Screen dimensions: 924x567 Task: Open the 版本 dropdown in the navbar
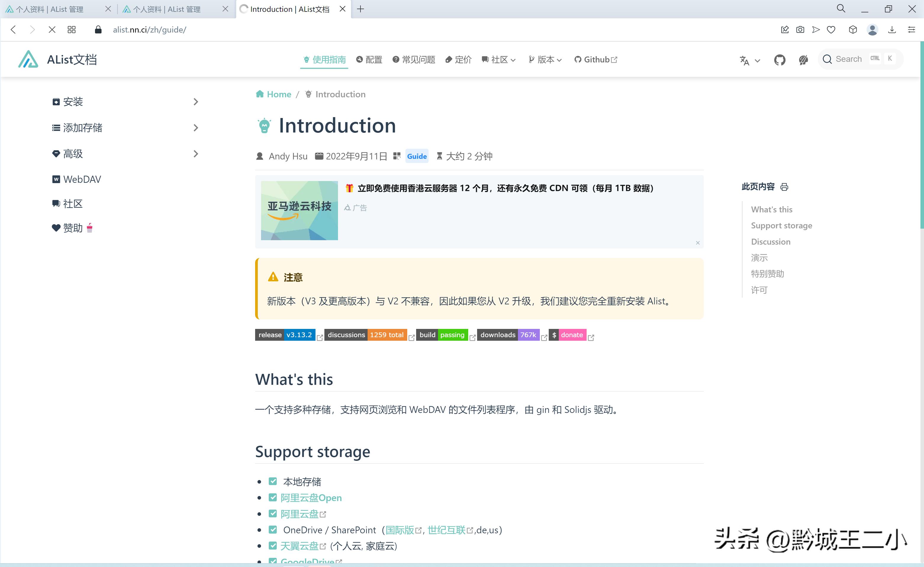click(x=544, y=59)
